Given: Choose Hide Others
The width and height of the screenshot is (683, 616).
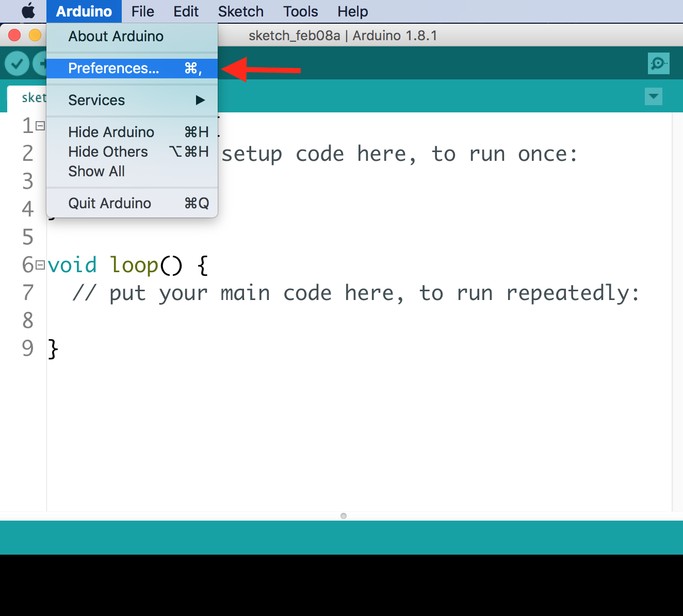Looking at the screenshot, I should point(132,152).
